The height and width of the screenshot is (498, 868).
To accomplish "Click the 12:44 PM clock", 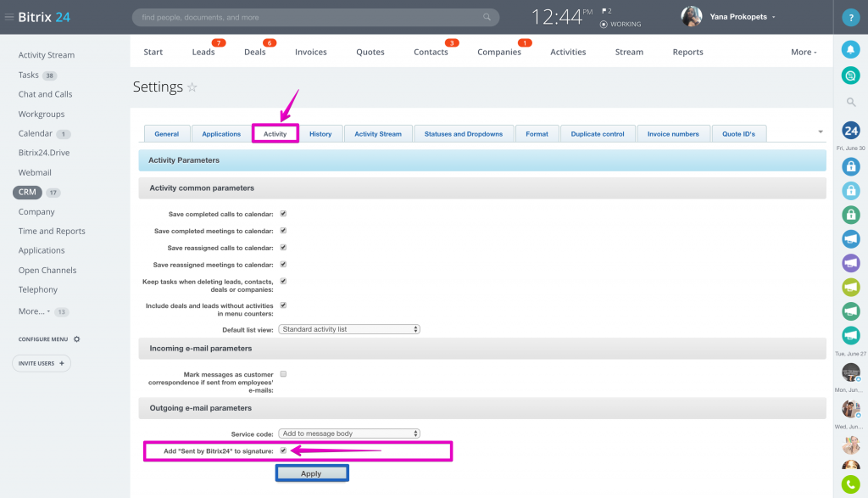I will [x=561, y=17].
